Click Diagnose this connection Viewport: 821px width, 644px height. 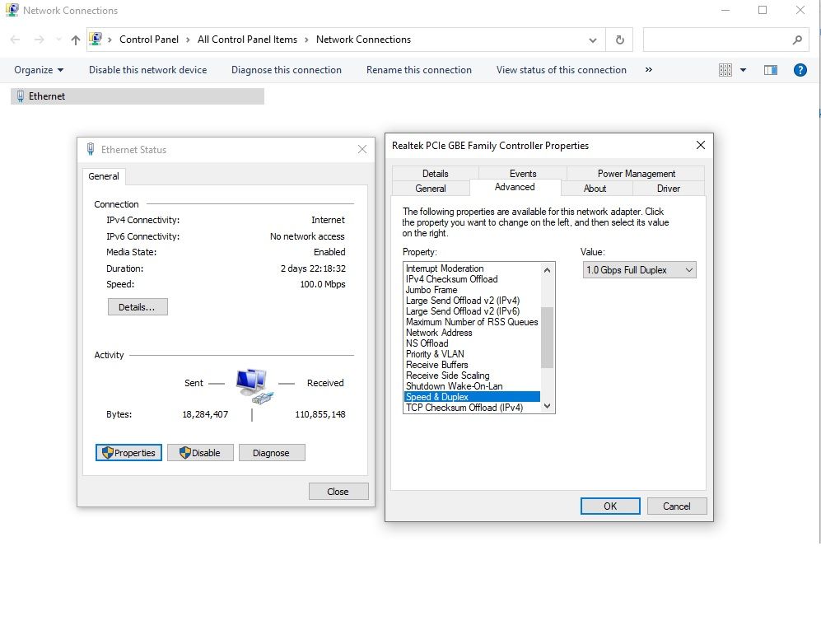point(286,70)
